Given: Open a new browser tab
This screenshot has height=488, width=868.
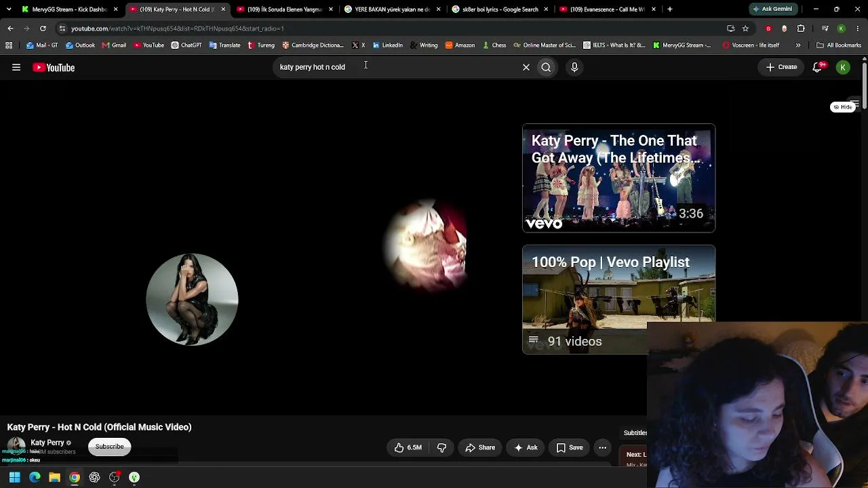Looking at the screenshot, I should pos(669,9).
